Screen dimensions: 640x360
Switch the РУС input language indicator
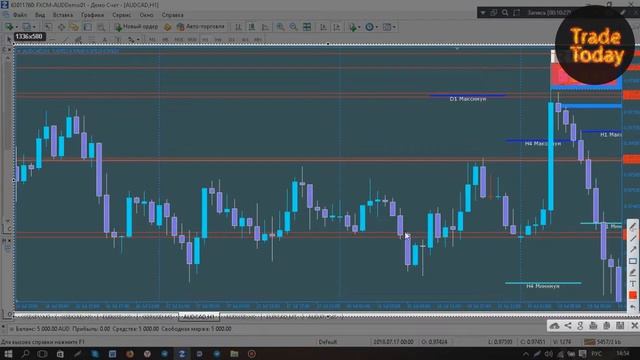(596, 354)
